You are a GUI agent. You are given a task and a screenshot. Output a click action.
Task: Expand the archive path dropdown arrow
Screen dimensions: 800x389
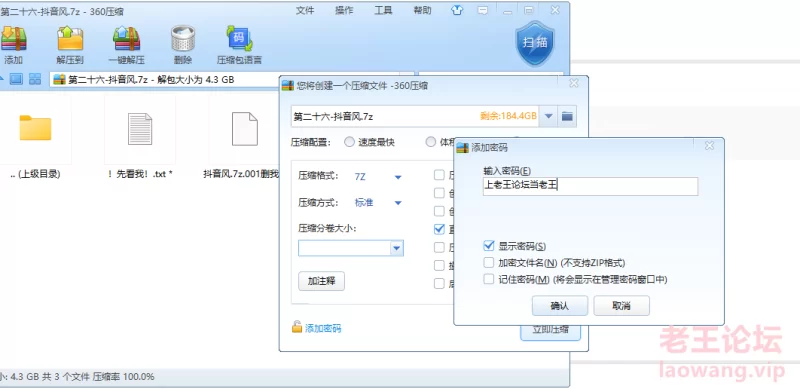[548, 116]
